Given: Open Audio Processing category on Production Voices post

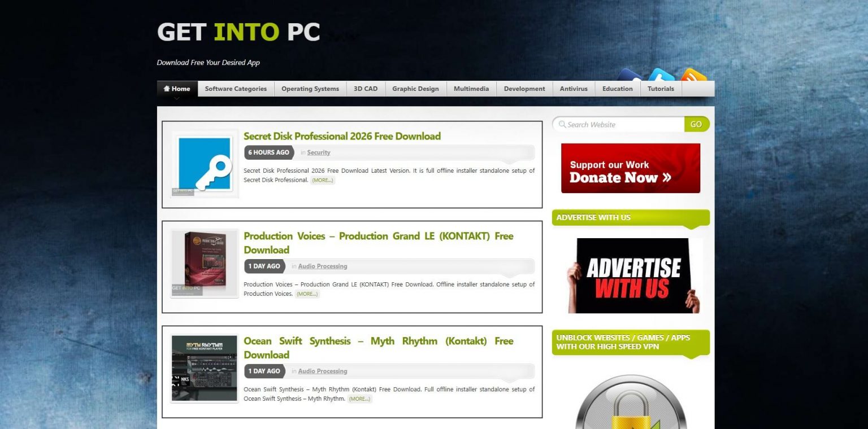Looking at the screenshot, I should click(x=323, y=266).
